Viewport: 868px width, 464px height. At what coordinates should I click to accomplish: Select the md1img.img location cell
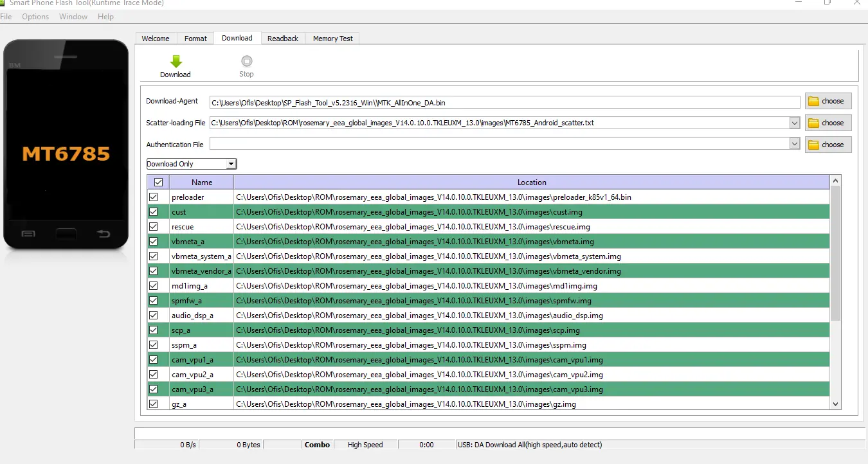532,286
